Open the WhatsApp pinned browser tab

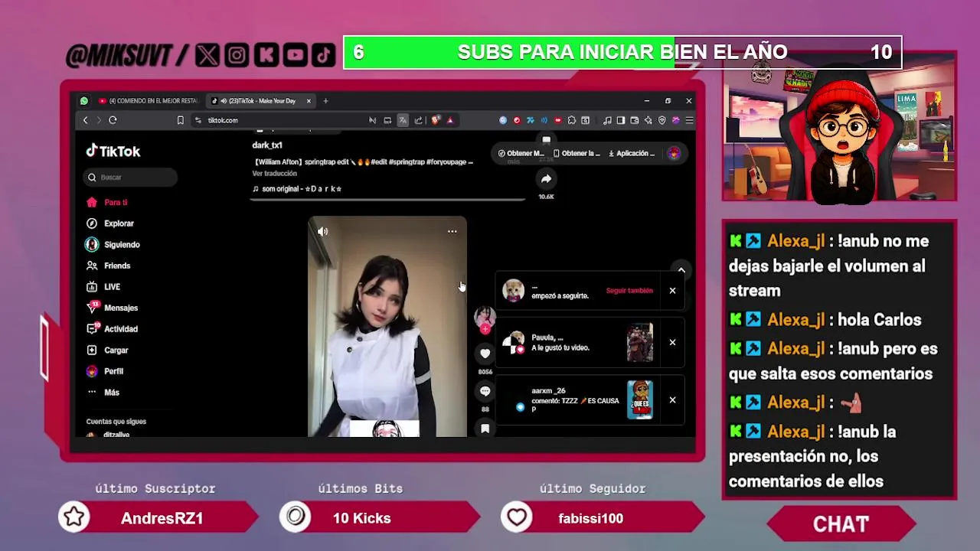point(84,101)
